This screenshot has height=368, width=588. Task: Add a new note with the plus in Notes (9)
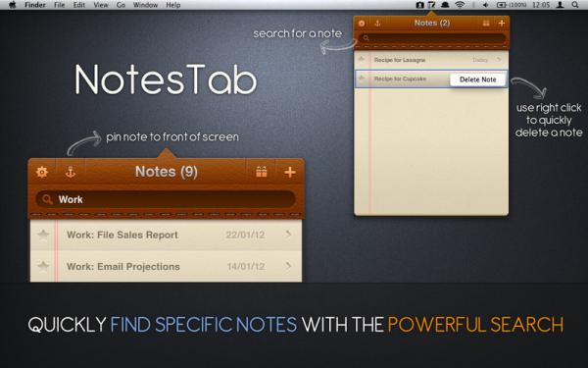tap(289, 172)
